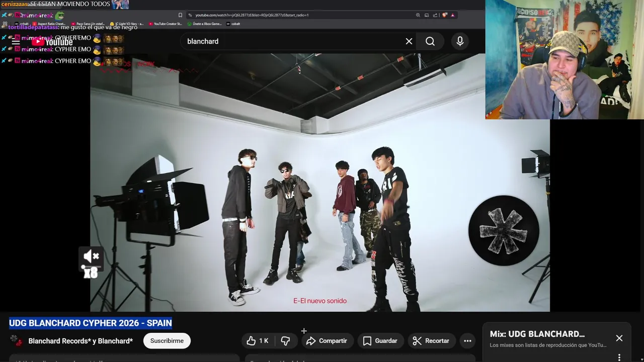Open the Mix: UDG BLANCHARD playlist title
Image resolution: width=644 pixels, height=362 pixels.
537,334
